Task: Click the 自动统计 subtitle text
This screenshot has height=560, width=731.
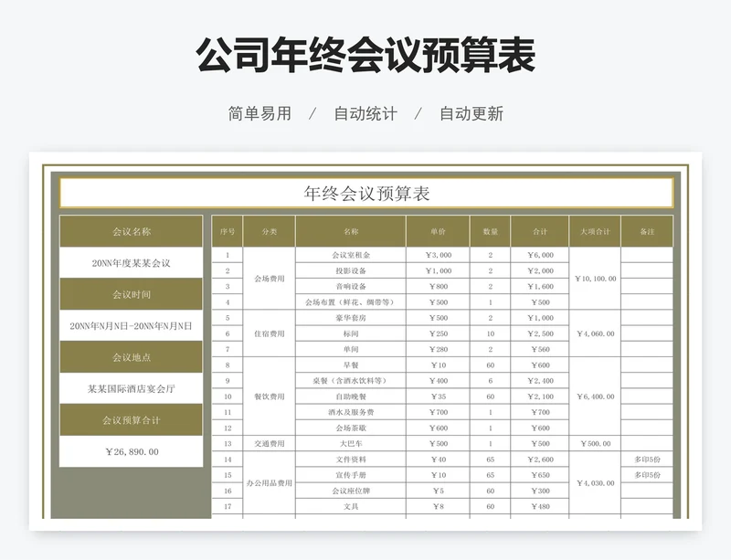Action: (365, 113)
